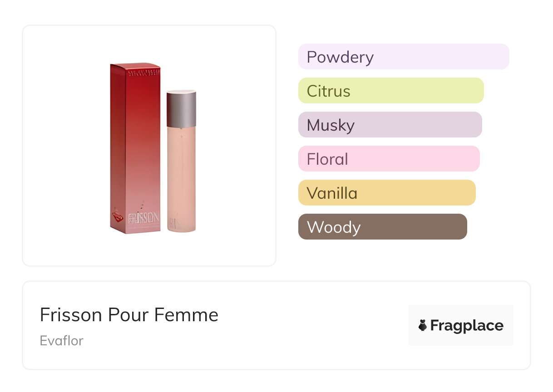553x392 pixels.
Task: Click the Frisson logo on the box
Action: 144,217
